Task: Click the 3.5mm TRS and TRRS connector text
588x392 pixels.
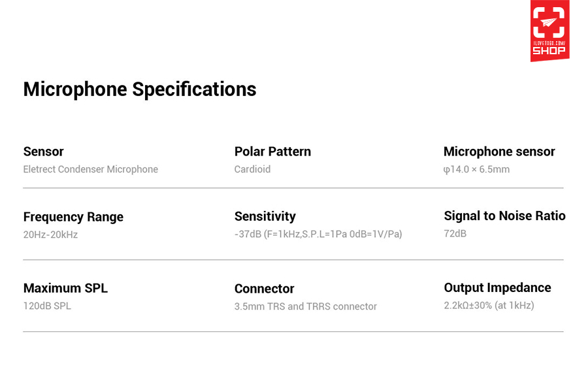Action: pyautogui.click(x=306, y=306)
